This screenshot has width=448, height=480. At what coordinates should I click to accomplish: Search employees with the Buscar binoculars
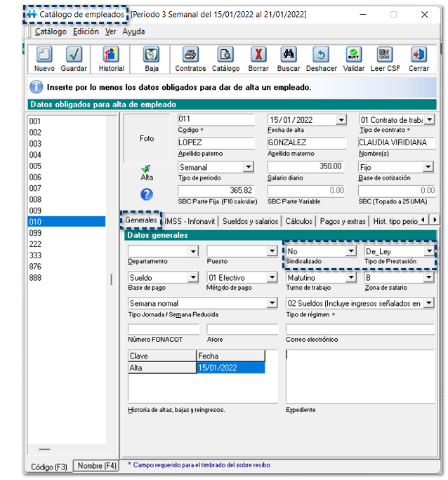pyautogui.click(x=288, y=55)
